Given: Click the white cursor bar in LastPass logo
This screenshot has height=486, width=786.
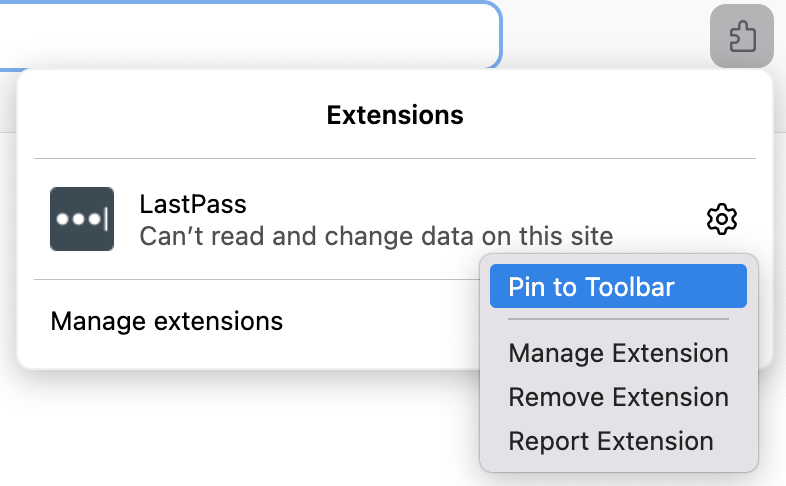Looking at the screenshot, I should 104,219.
